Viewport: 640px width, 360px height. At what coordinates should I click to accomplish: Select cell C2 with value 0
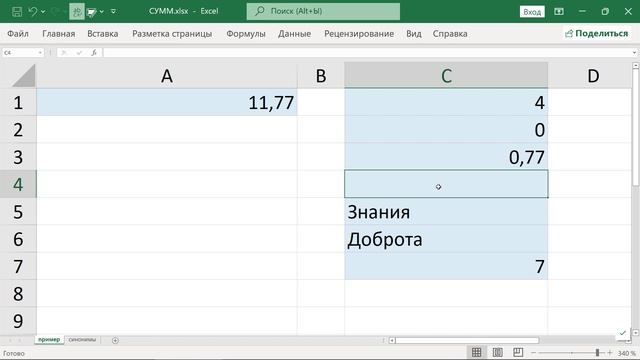[446, 129]
